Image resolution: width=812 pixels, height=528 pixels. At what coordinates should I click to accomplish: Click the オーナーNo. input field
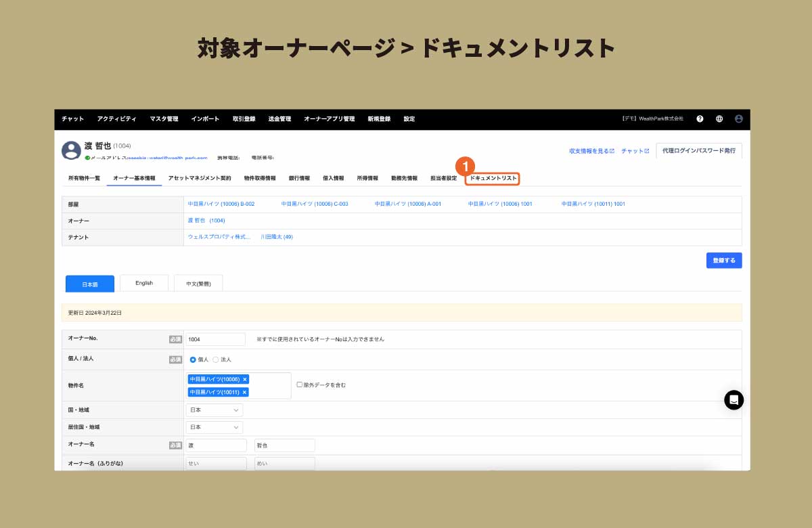[215, 339]
